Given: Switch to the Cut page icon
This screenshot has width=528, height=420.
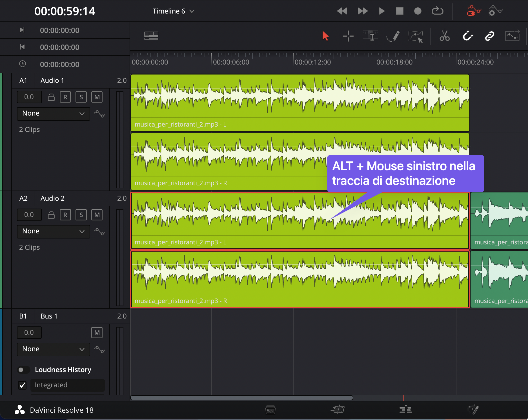Looking at the screenshot, I should [338, 410].
